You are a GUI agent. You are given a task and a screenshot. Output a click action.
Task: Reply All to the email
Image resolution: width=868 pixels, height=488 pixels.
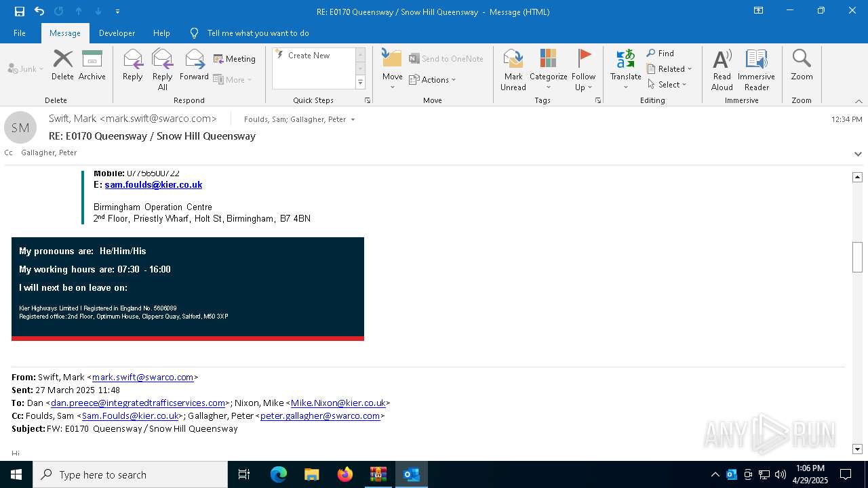tap(163, 70)
